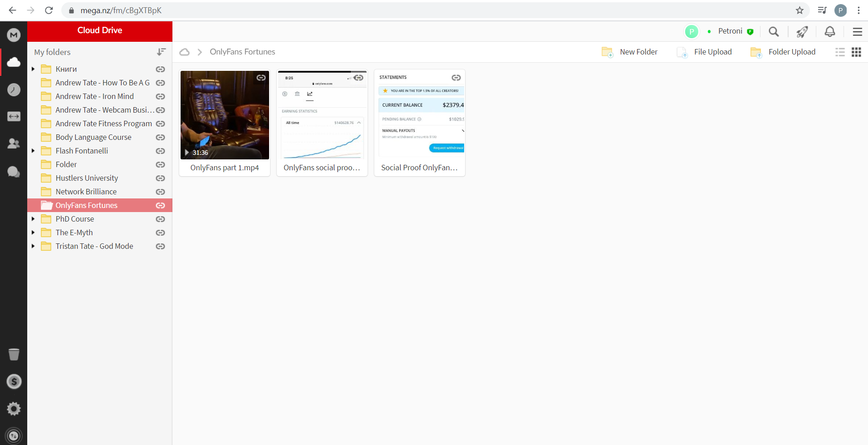Image resolution: width=868 pixels, height=445 pixels.
Task: Click the Folder Upload button
Action: pyautogui.click(x=783, y=52)
